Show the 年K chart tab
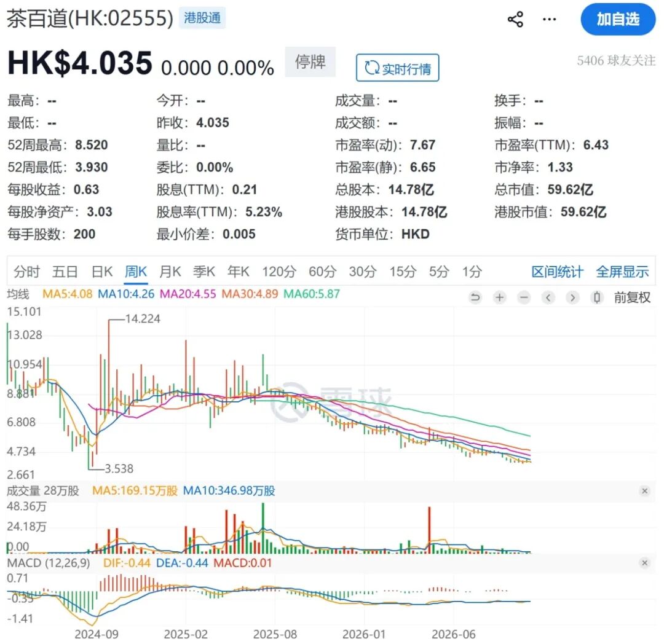This screenshot has width=664, height=644. point(239,272)
